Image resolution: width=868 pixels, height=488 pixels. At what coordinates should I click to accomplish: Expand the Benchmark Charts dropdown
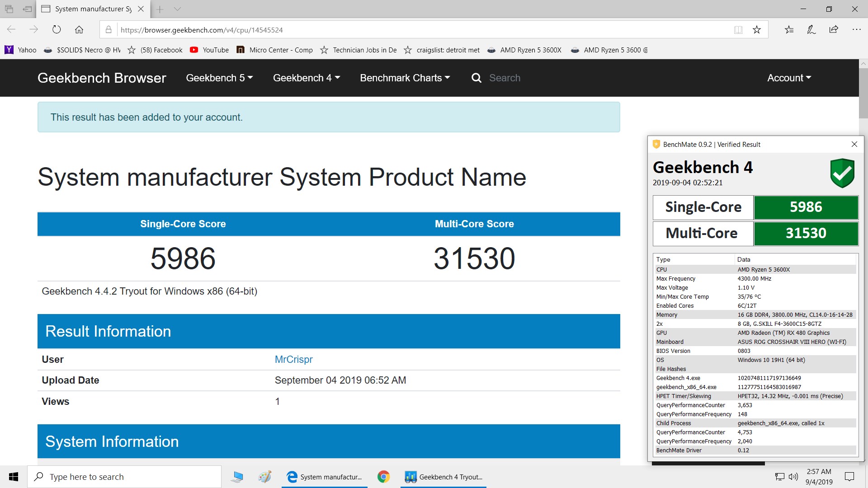click(x=405, y=78)
